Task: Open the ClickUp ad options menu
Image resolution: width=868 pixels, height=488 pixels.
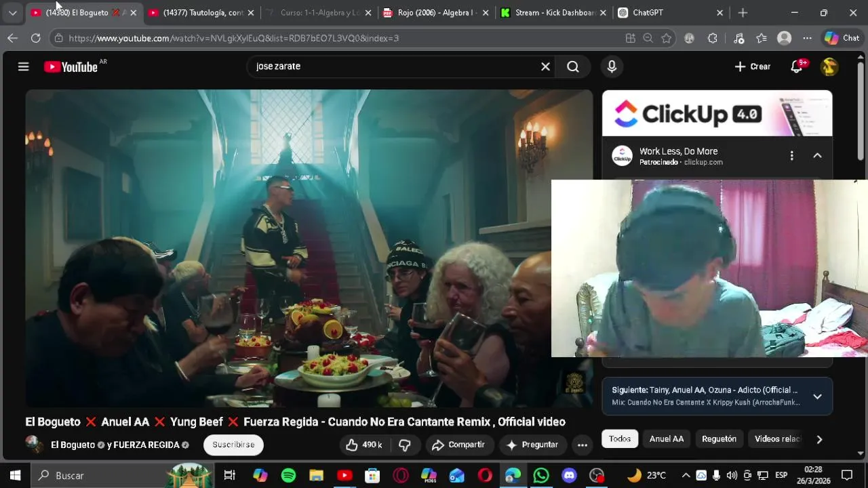Action: (791, 156)
